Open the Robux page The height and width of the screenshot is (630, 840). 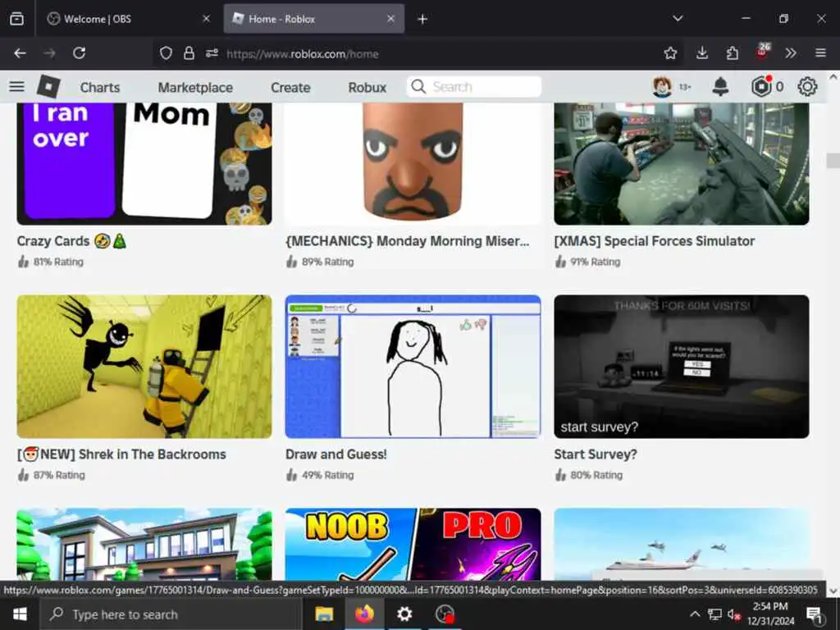[x=367, y=87]
